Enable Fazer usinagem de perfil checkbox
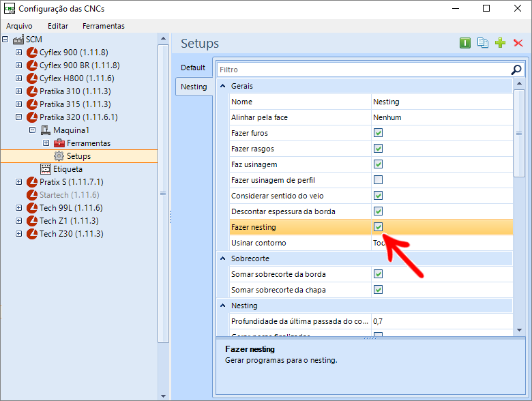 [378, 180]
